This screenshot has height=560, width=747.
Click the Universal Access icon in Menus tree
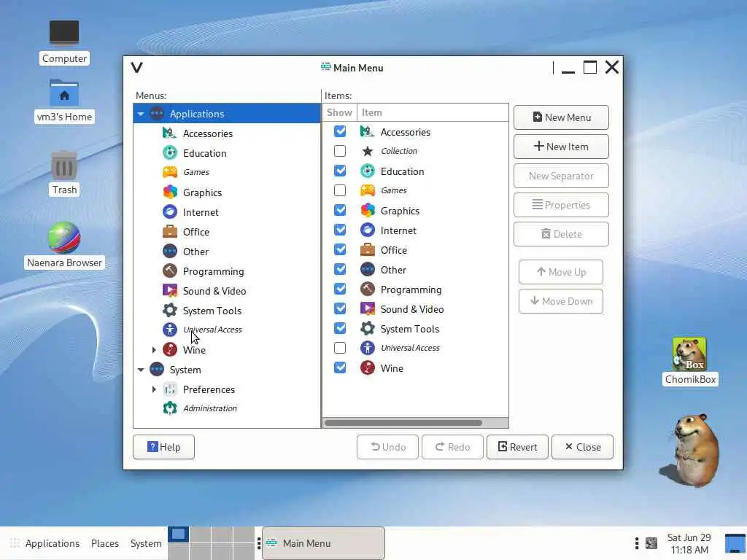(x=169, y=330)
